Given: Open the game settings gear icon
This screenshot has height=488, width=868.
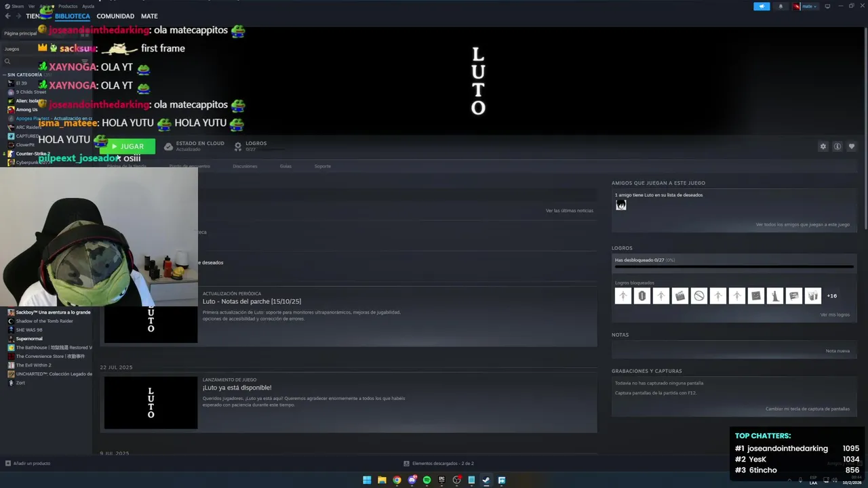Looking at the screenshot, I should pos(823,146).
